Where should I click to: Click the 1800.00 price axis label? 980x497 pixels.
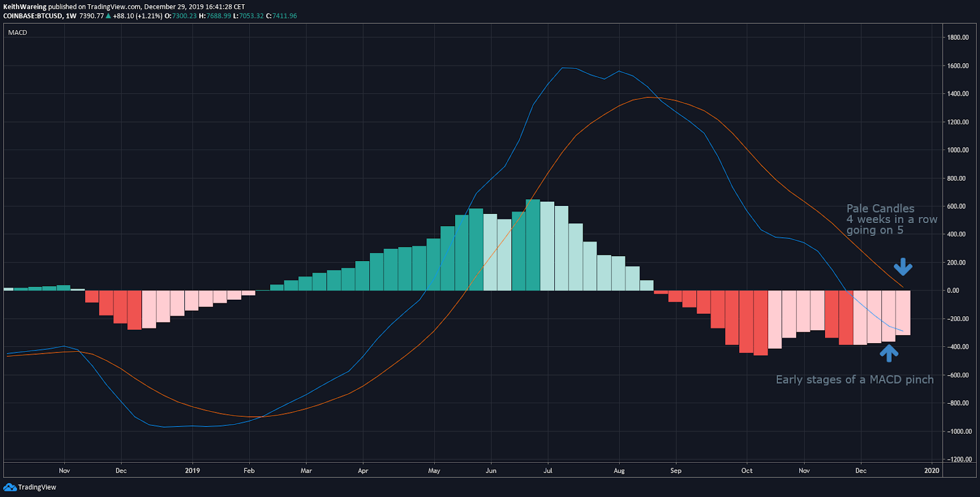[x=958, y=37]
